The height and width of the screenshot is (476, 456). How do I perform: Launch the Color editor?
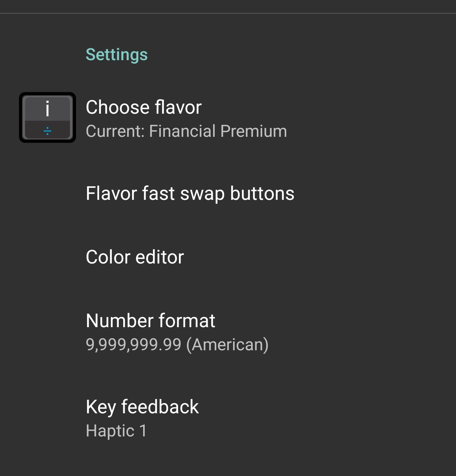pos(135,257)
